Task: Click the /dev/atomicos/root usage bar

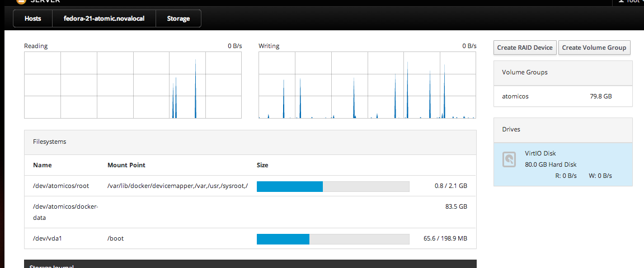Action: (333, 186)
